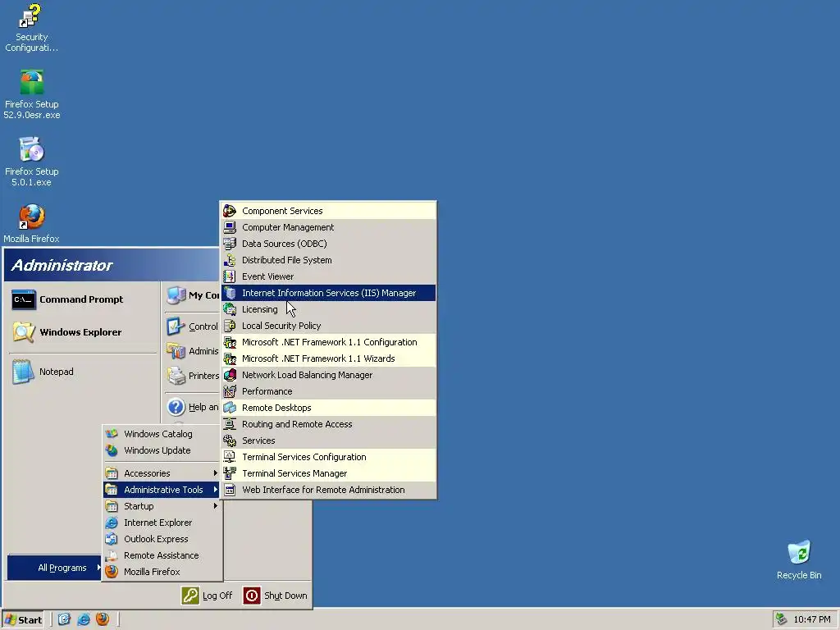Open Printers and Faxes in Start menu

(192, 376)
